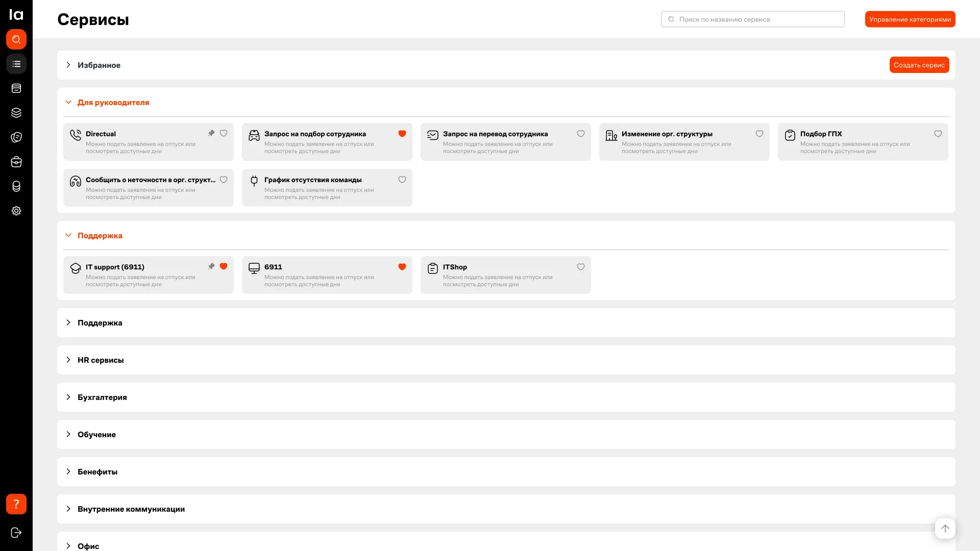This screenshot has width=980, height=551.
Task: Favorite the ITShop service heart
Action: 581,267
